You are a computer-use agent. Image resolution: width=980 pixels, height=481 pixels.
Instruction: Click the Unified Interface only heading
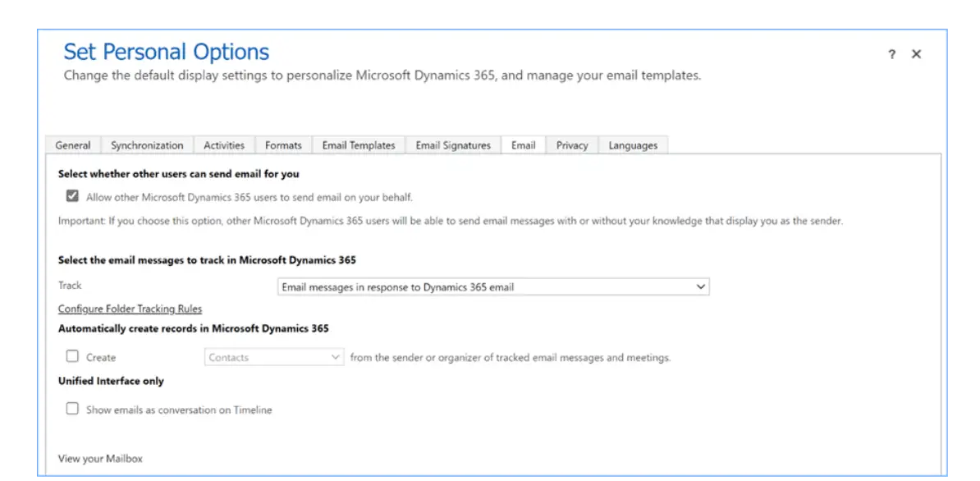point(111,380)
